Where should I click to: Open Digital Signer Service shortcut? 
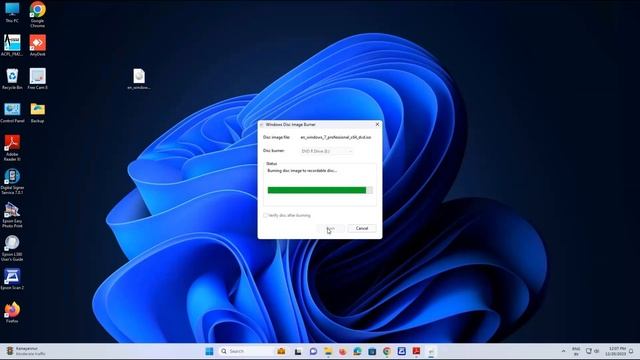[12, 182]
